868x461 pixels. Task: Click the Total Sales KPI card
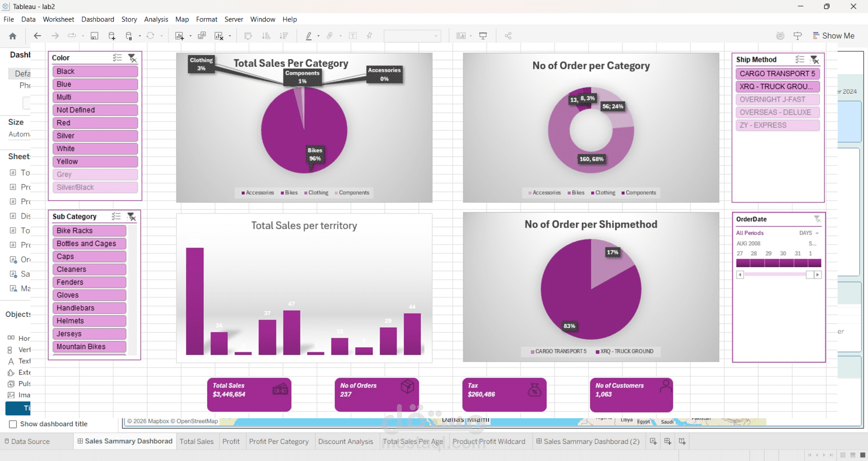point(249,394)
